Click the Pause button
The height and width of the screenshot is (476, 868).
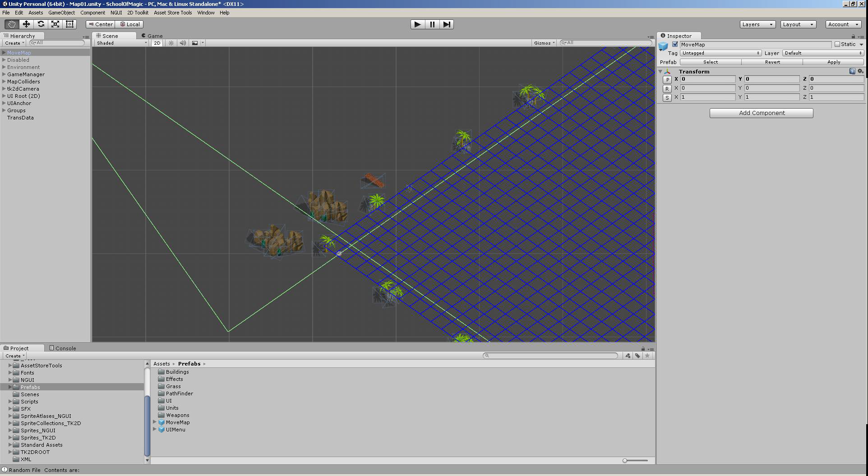pos(432,24)
